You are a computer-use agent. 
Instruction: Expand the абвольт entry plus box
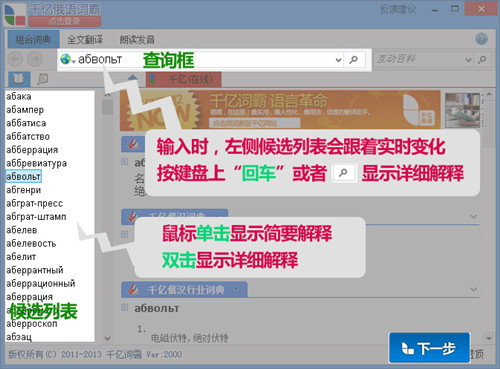(x=124, y=307)
